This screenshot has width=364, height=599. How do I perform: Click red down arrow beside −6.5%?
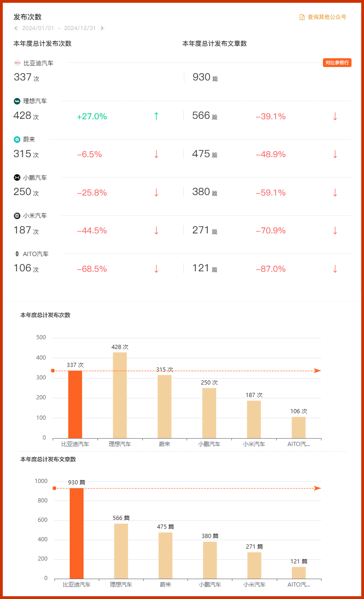tap(156, 154)
